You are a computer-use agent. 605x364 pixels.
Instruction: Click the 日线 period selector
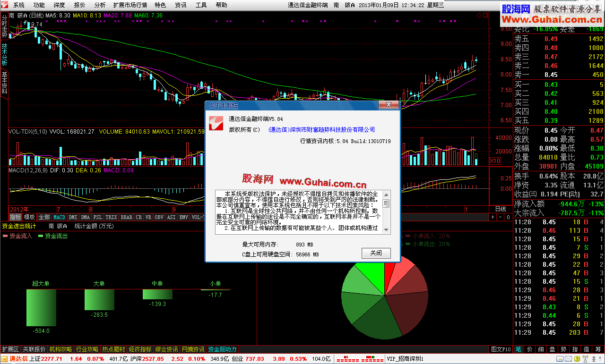(x=500, y=209)
